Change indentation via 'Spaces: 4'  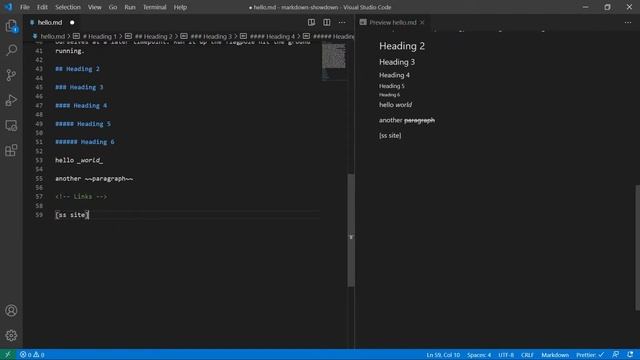coord(479,355)
